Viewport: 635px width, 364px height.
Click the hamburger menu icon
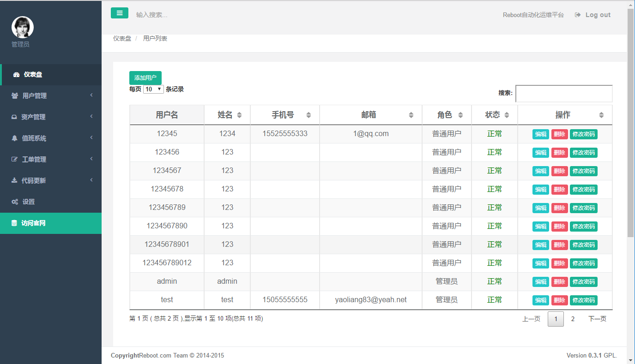pyautogui.click(x=120, y=13)
